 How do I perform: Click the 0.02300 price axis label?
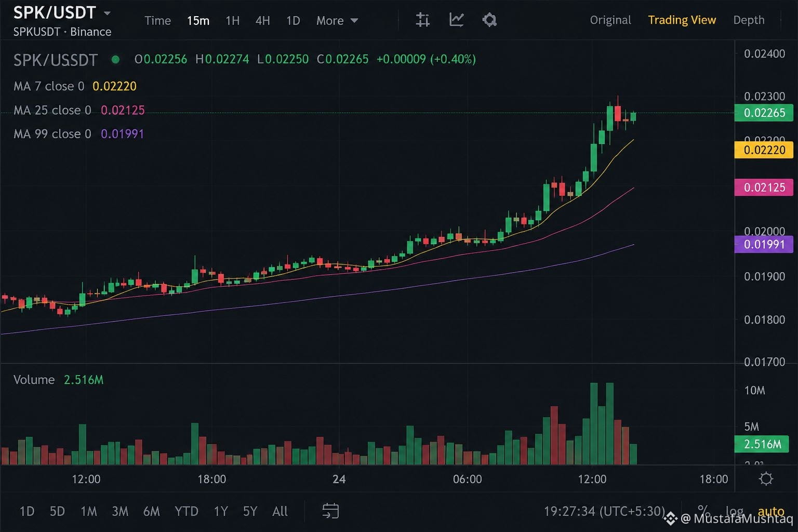point(764,96)
